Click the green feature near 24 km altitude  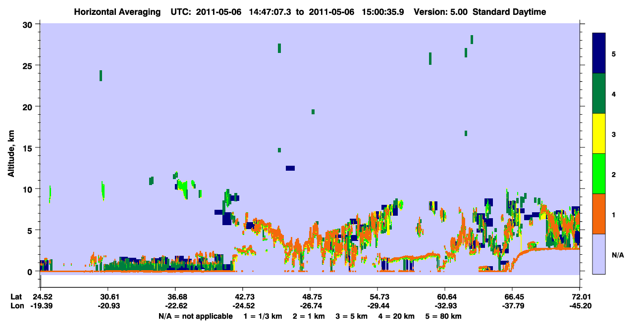click(x=101, y=75)
